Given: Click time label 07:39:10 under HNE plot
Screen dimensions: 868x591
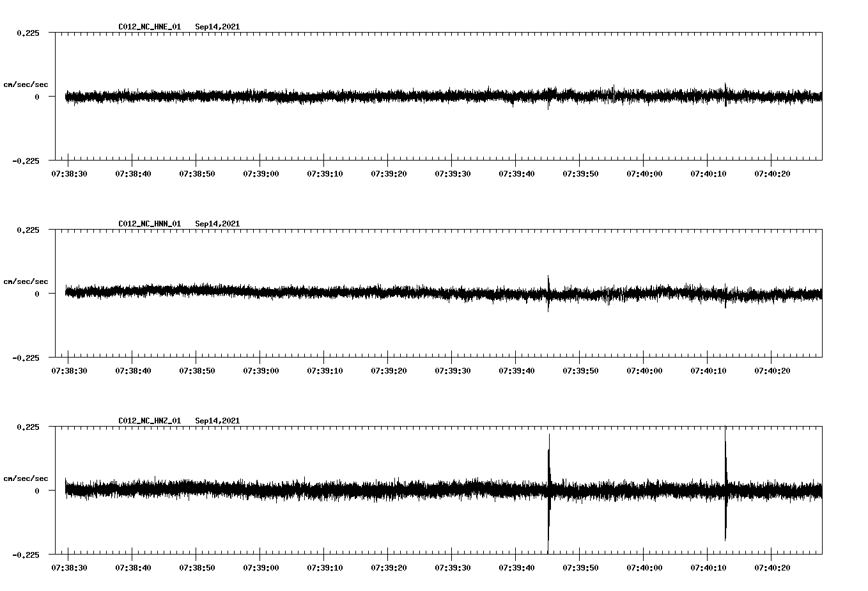Looking at the screenshot, I should coord(325,174).
